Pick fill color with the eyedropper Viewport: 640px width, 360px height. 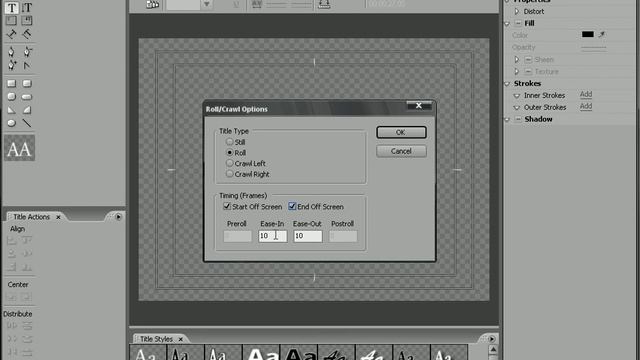pyautogui.click(x=602, y=35)
